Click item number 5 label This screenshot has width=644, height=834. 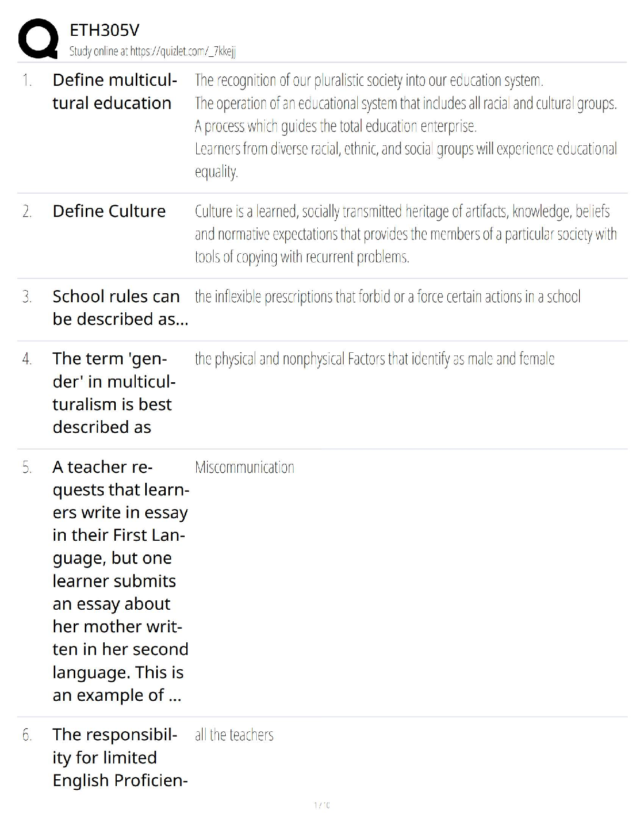pyautogui.click(x=27, y=468)
